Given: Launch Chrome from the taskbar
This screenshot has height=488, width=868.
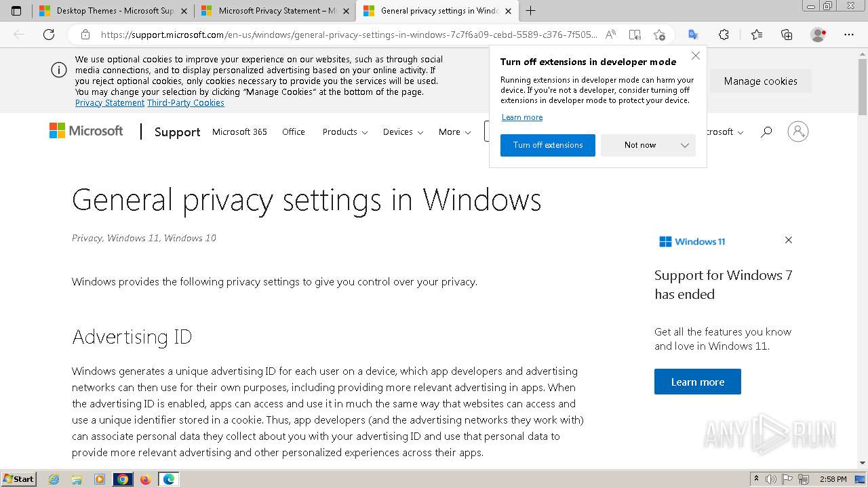Looking at the screenshot, I should coord(123,479).
